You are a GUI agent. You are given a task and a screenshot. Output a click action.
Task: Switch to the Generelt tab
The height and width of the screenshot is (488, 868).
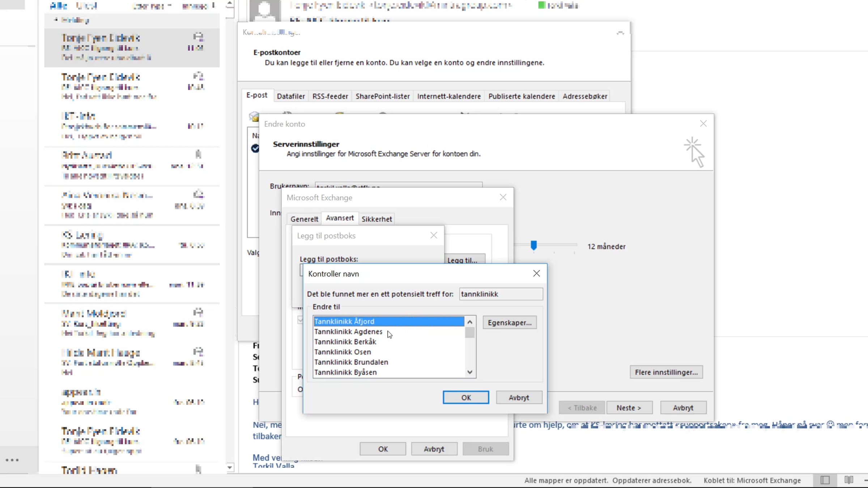coord(304,219)
